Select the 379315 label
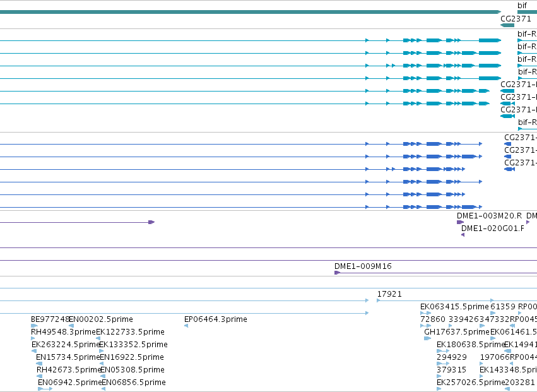This screenshot has height=392, width=537. (x=451, y=370)
